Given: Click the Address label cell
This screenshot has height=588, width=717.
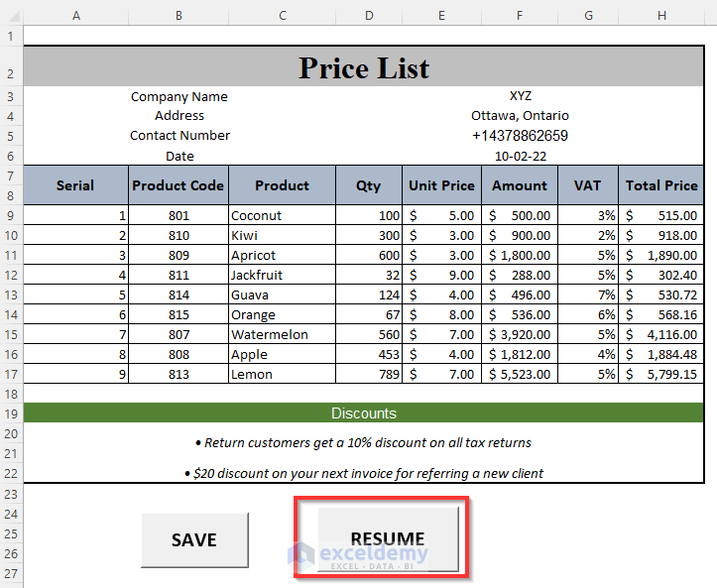Looking at the screenshot, I should 179,116.
